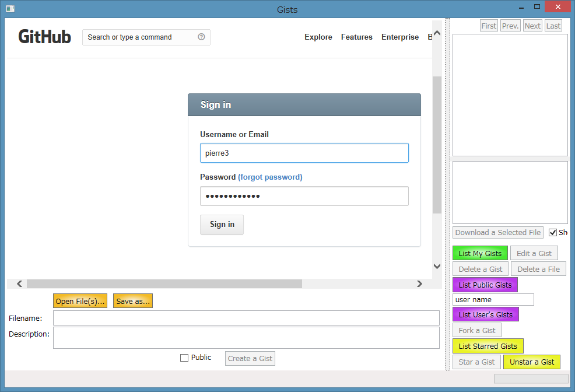Click the First page button
This screenshot has height=392, width=575.
[x=489, y=26]
